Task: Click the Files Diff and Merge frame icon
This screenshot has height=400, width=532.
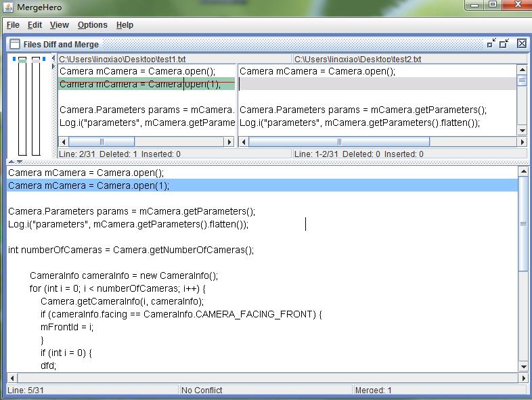Action: pos(14,44)
